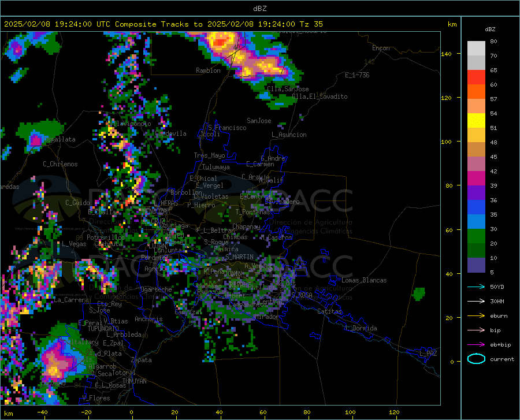Pick the light blue 35 dBZ legend swatch
This screenshot has height=420, width=520.
[x=476, y=222]
